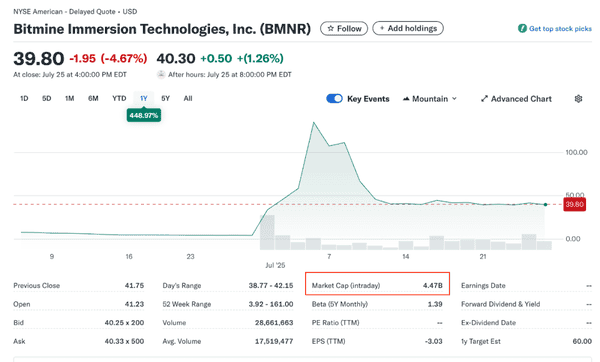Click the Mountain chart type icon
This screenshot has width=600, height=362.
click(406, 99)
